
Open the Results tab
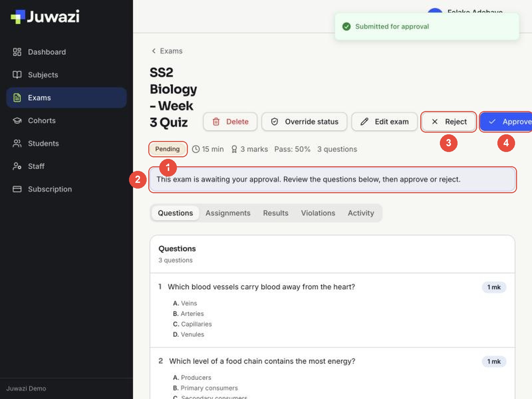click(276, 213)
